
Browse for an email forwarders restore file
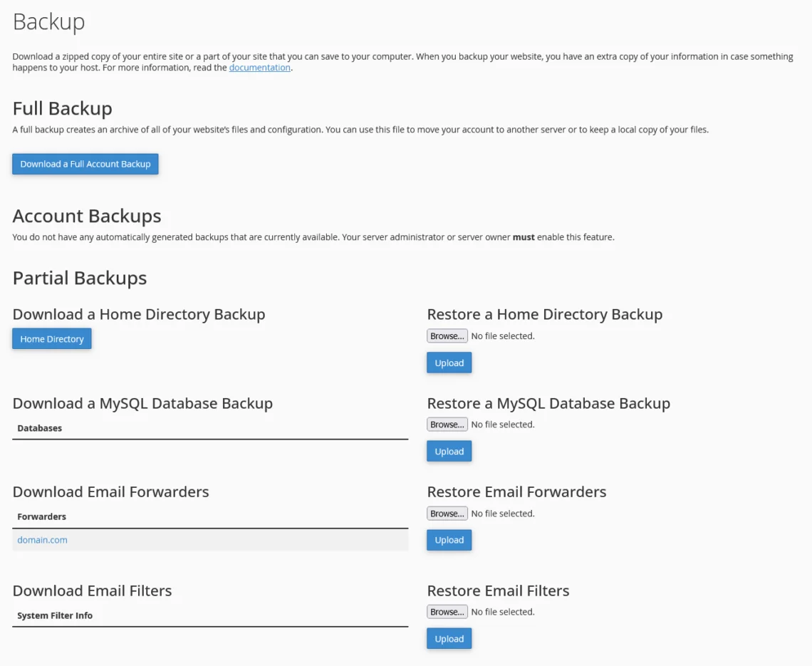click(447, 513)
